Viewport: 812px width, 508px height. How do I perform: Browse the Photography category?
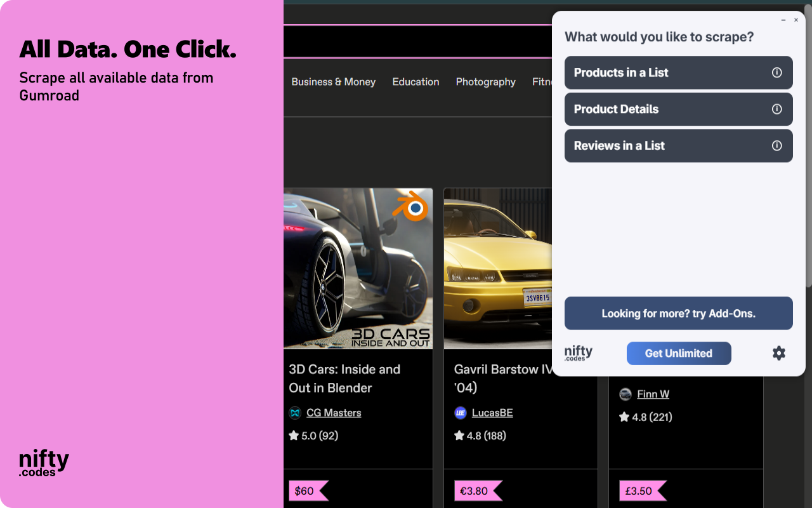(485, 82)
